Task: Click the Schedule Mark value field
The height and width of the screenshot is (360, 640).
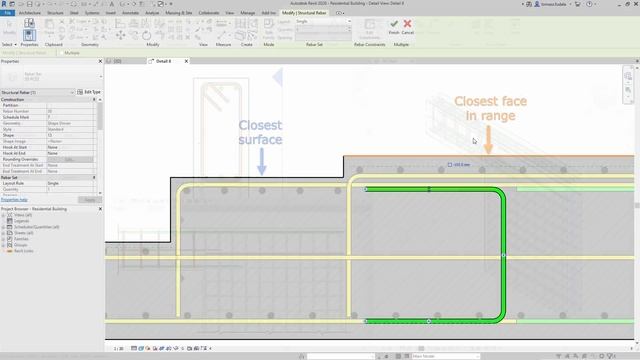Action: tap(70, 117)
